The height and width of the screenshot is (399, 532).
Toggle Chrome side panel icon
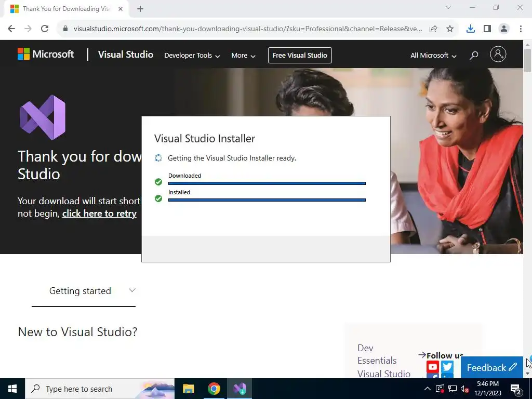487,29
